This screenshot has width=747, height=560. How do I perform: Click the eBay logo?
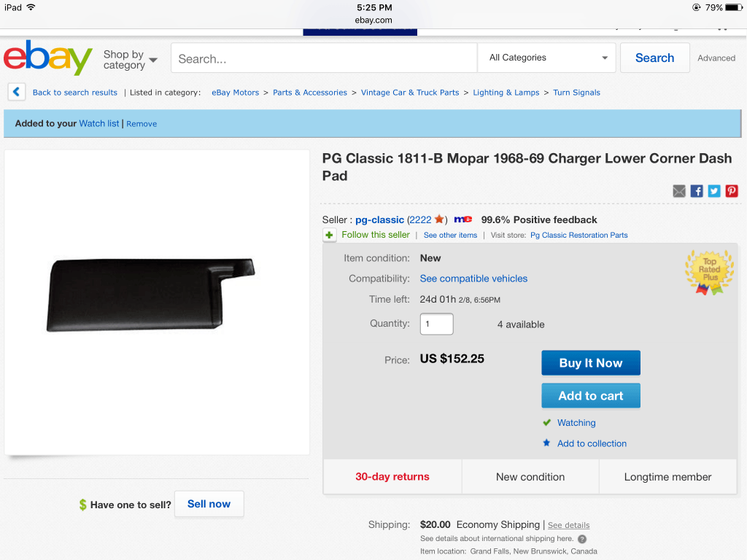tap(47, 58)
